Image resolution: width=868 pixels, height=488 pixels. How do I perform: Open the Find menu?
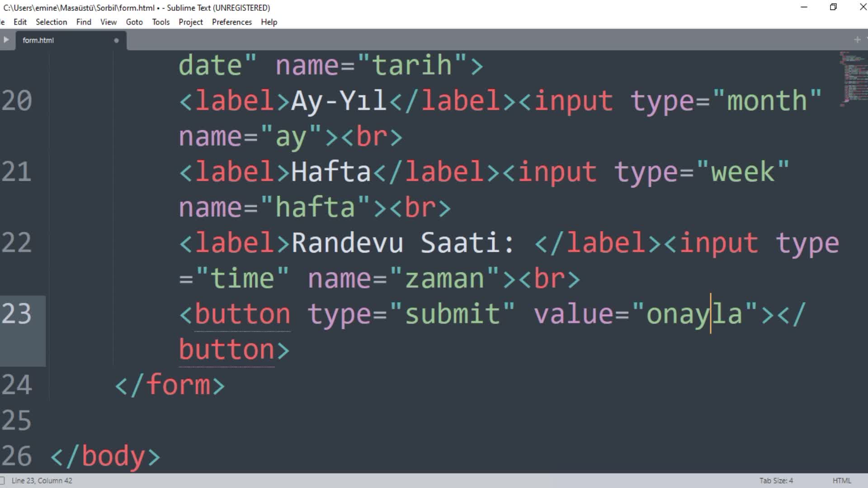pos(84,22)
